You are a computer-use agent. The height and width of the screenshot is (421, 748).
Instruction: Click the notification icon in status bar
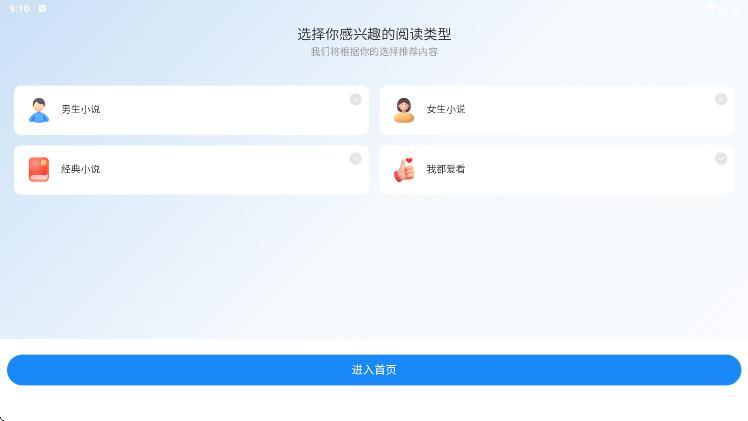coord(42,8)
